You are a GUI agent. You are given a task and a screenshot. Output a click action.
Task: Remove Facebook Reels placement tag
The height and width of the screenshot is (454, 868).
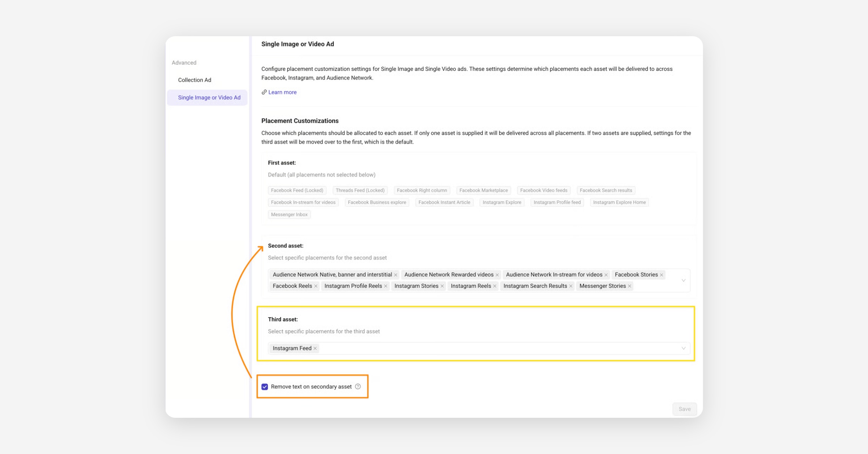(316, 286)
